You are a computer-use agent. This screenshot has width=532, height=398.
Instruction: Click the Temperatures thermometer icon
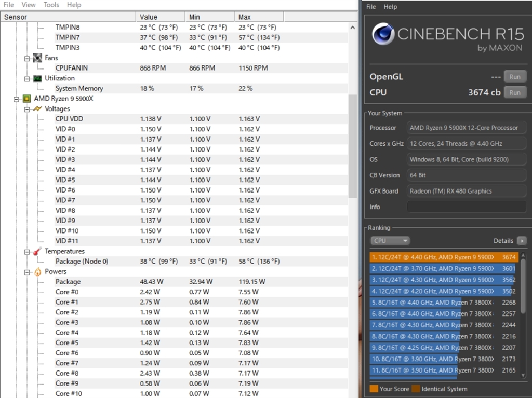pyautogui.click(x=37, y=252)
